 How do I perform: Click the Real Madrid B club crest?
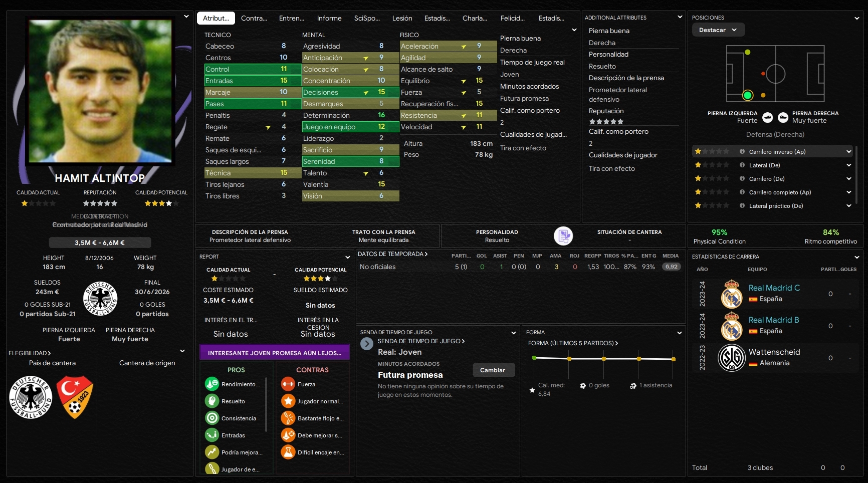(x=732, y=326)
